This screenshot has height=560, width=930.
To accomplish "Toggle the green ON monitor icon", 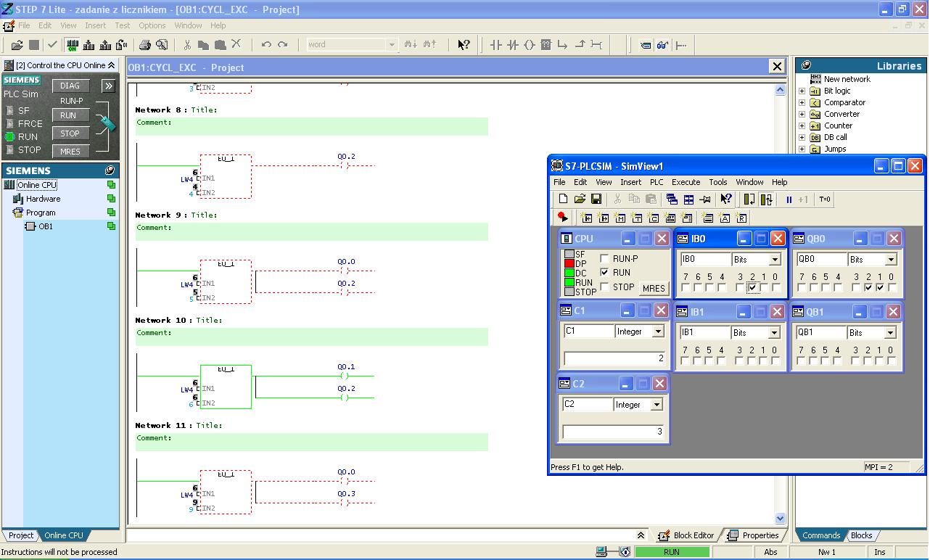I will pyautogui.click(x=73, y=45).
